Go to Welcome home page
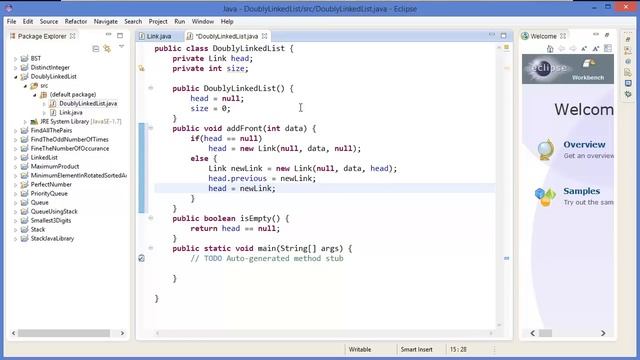This screenshot has width=640, height=360. (x=550, y=49)
